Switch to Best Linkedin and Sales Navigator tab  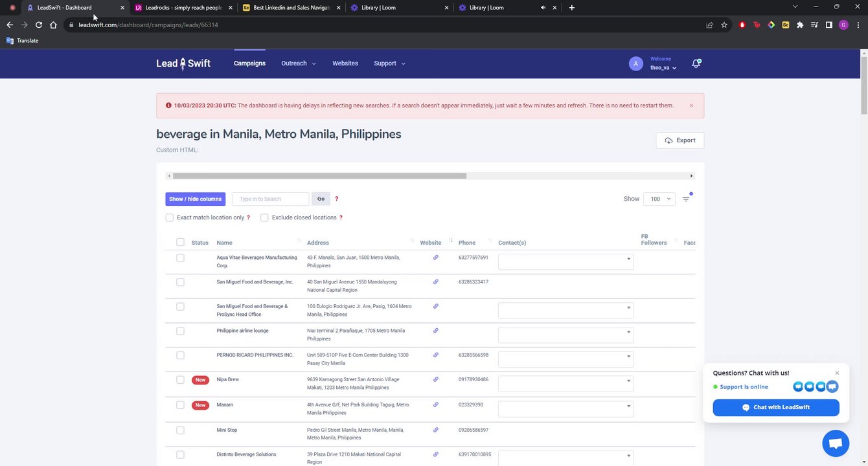pos(291,8)
